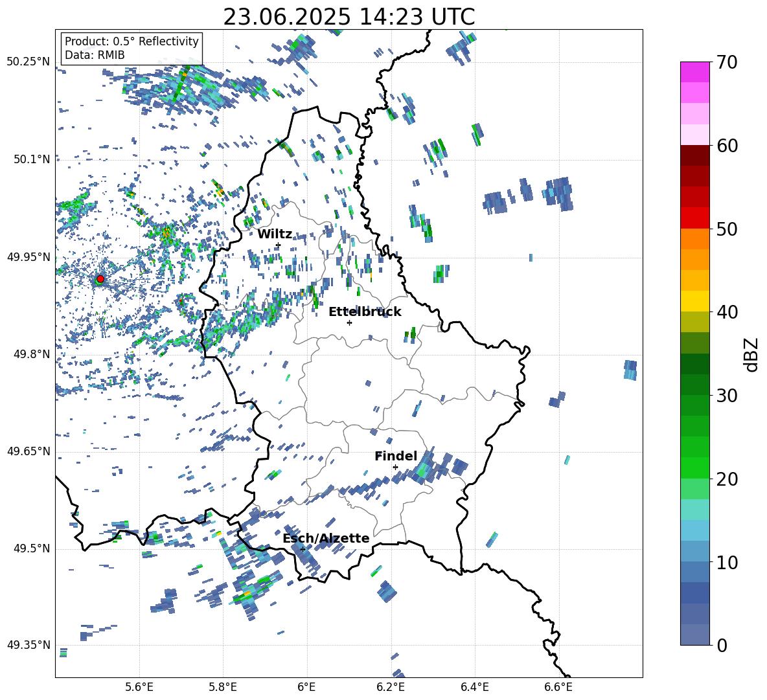Image resolution: width=767 pixels, height=700 pixels.
Task: Click the 6.4°E longitude label
Action: click(x=474, y=687)
